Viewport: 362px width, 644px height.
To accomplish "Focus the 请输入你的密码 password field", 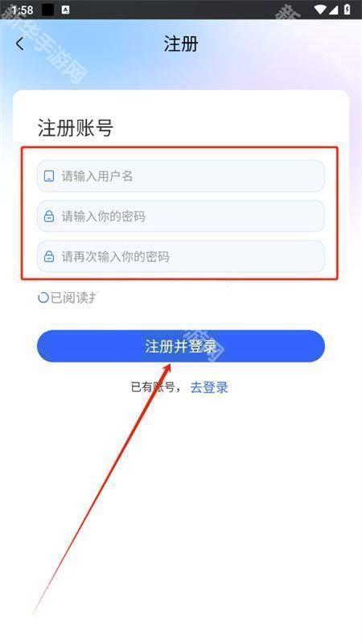I will tap(181, 216).
